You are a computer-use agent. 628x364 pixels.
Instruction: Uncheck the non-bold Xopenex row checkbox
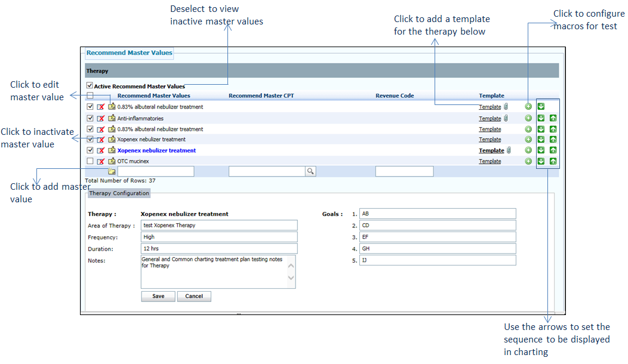point(90,140)
